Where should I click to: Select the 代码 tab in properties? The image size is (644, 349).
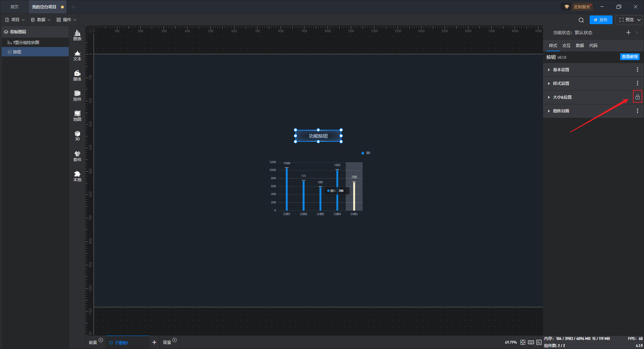coord(593,46)
